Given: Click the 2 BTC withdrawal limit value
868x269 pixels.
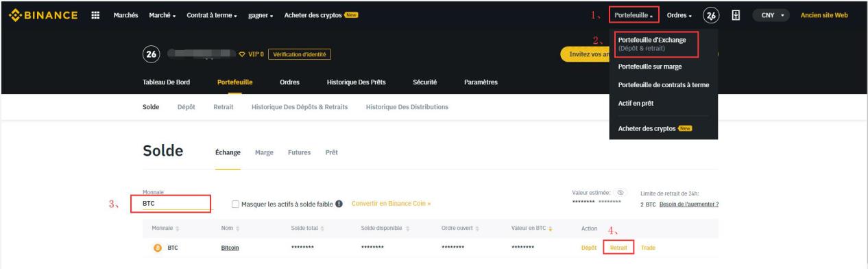Looking at the screenshot, I should (648, 204).
